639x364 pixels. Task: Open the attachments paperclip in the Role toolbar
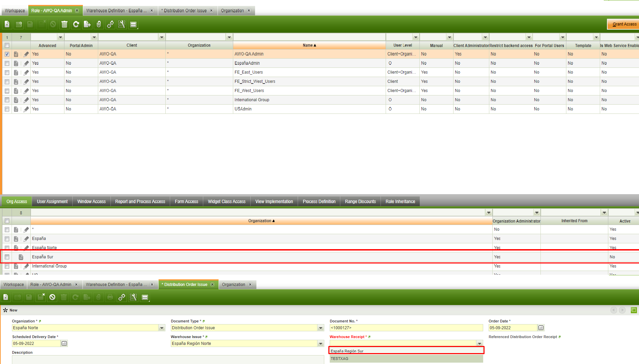(x=99, y=24)
